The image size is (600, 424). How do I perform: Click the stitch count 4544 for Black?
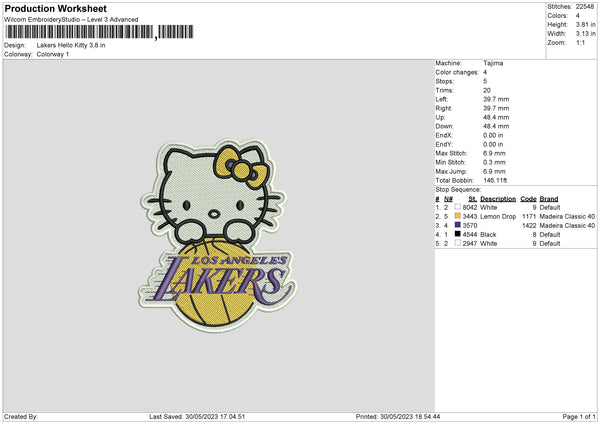point(470,235)
